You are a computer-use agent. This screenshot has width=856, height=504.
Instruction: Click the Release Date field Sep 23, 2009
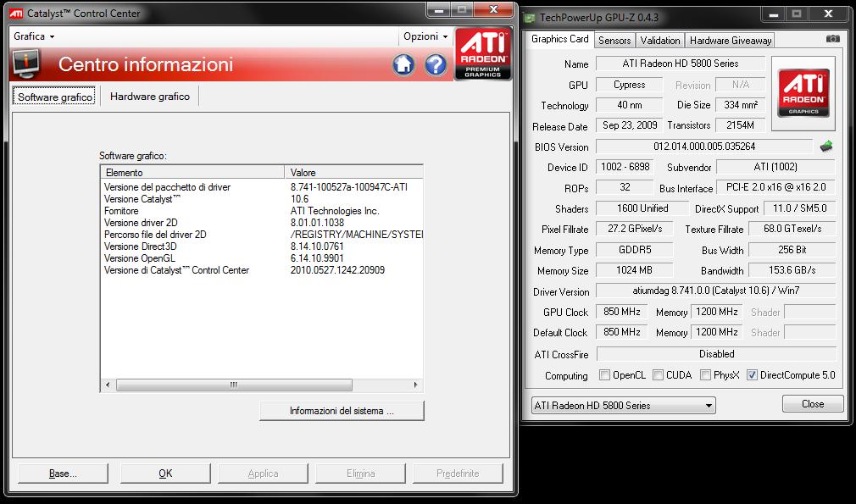tap(630, 125)
